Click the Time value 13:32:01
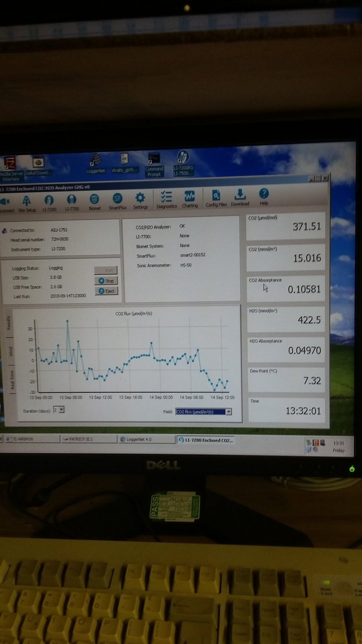362x644 pixels. pyautogui.click(x=304, y=410)
